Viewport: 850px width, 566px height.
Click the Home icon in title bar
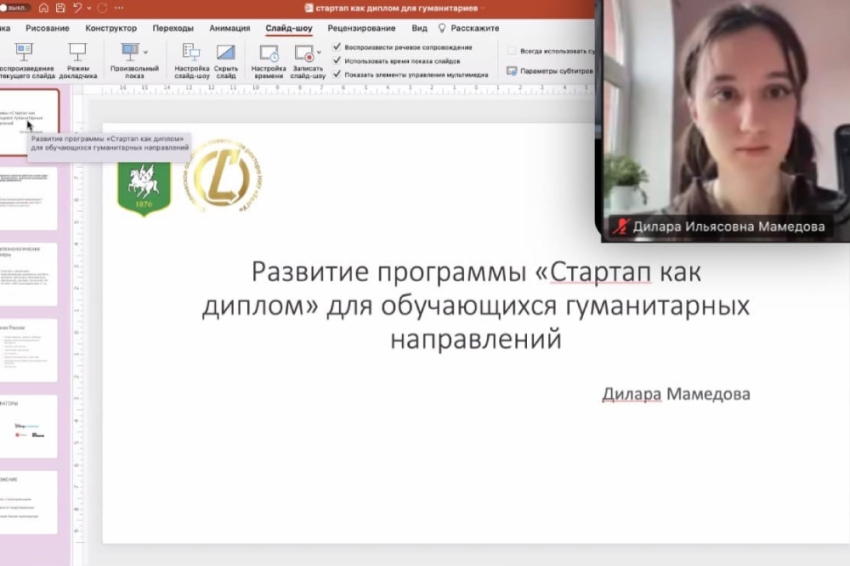tap(43, 7)
